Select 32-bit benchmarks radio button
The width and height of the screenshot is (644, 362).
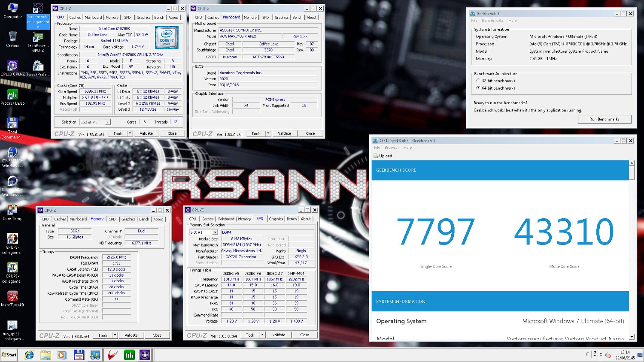478,81
